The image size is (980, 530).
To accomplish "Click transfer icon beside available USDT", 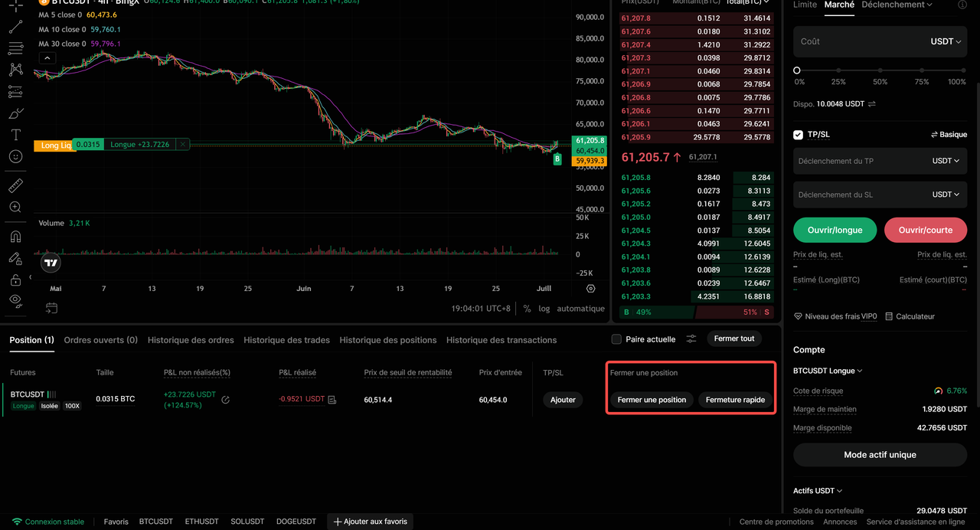I will tap(871, 103).
